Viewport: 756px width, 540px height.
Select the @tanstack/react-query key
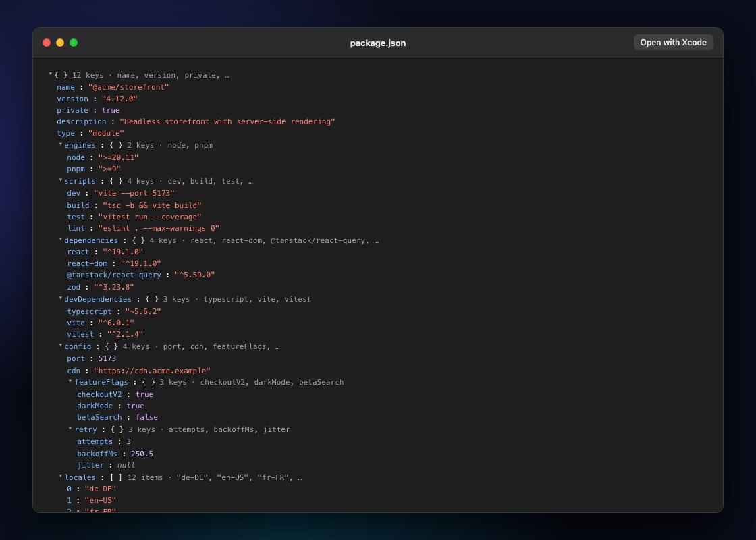pyautogui.click(x=114, y=275)
